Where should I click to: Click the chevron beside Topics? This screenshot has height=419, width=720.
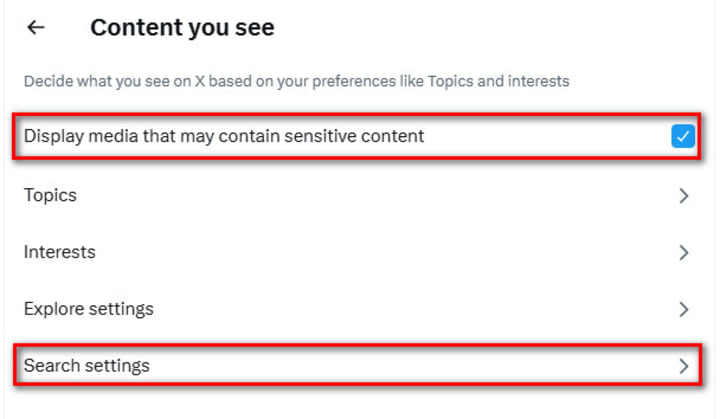tap(684, 196)
